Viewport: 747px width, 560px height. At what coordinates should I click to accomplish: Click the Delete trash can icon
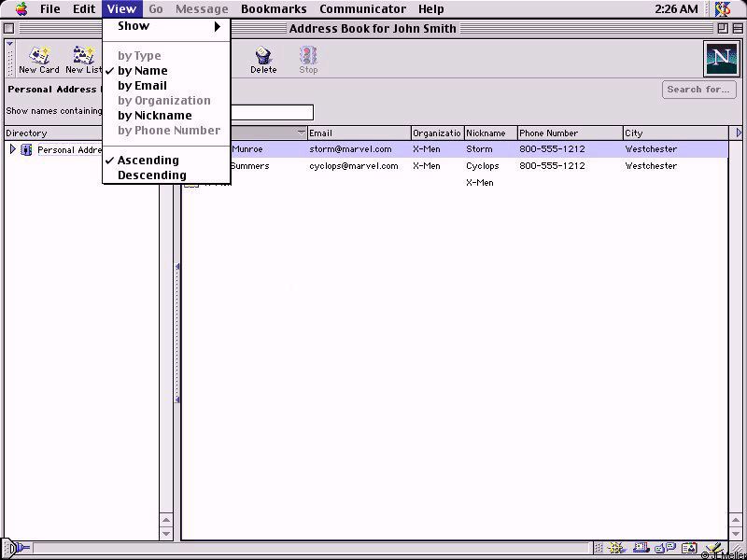pos(263,59)
